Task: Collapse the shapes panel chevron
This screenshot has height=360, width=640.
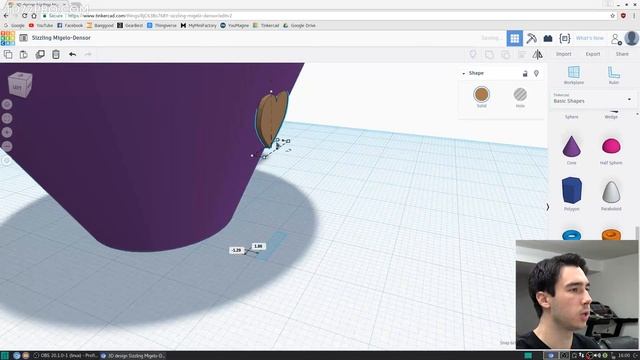Action: pos(548,207)
